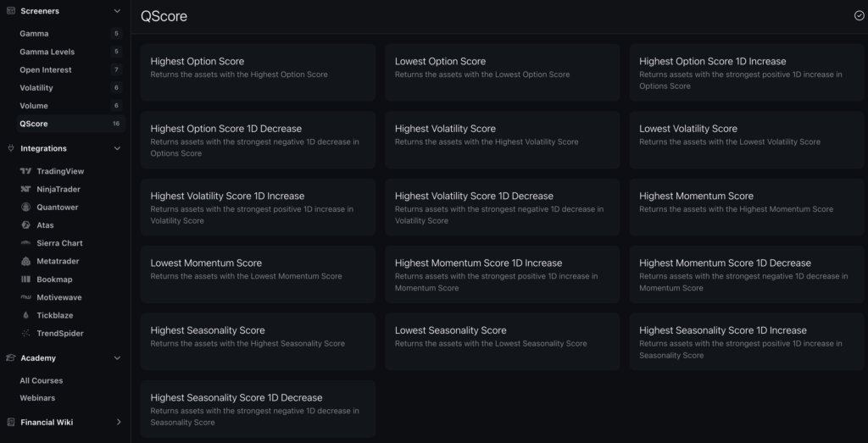Screen dimensions: 868x443
Task: Click the Metatrader icon in sidebar
Action: click(x=25, y=261)
